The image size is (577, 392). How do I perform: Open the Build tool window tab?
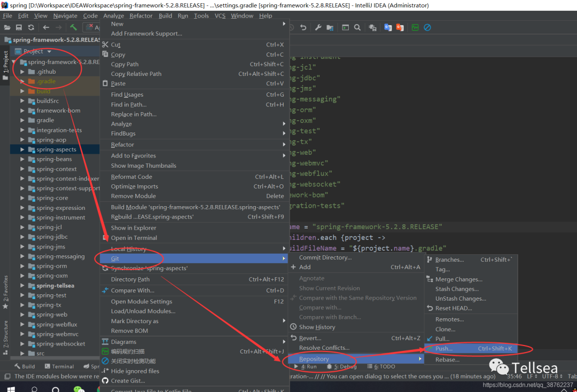(x=25, y=366)
